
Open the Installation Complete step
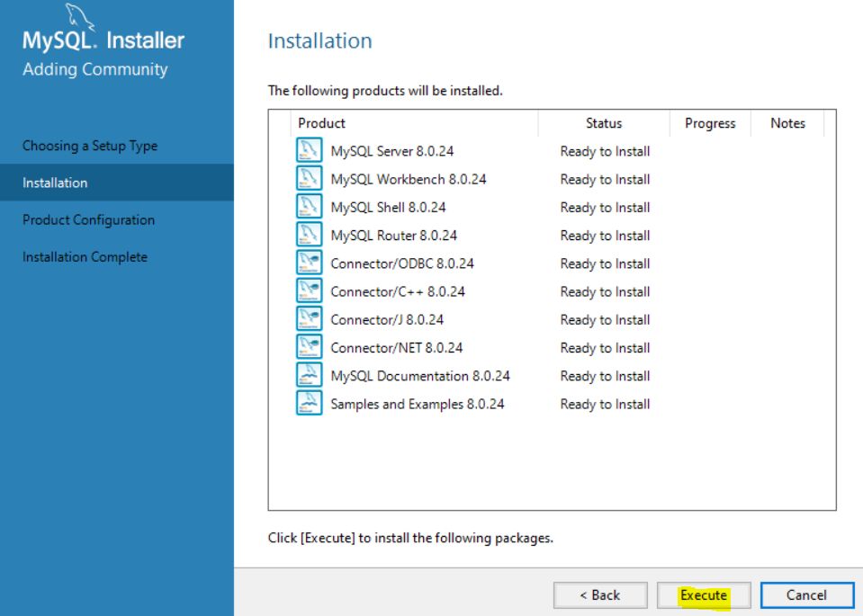[x=85, y=257]
